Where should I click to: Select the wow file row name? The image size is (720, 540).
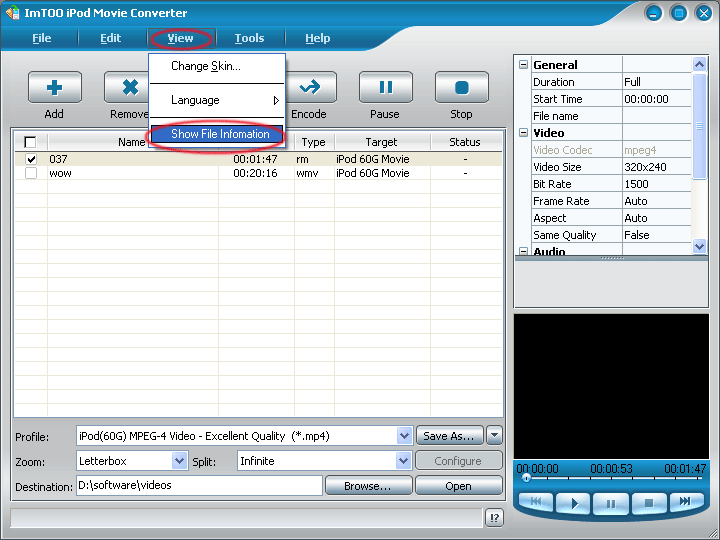pos(61,173)
